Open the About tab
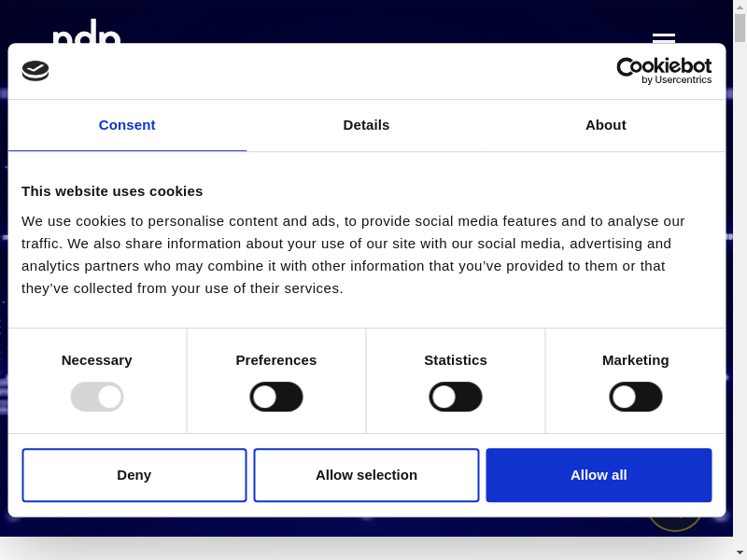Viewport: 747px width, 560px height. pos(605,125)
